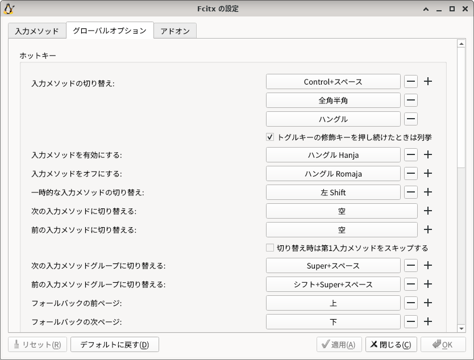This screenshot has height=360, width=474.
Task: Minimize the Fcitx の設定 window
Action: point(439,9)
